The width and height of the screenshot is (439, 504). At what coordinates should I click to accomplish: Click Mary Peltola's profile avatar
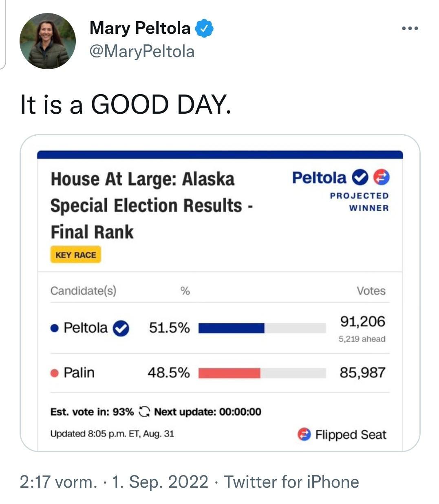[x=47, y=40]
